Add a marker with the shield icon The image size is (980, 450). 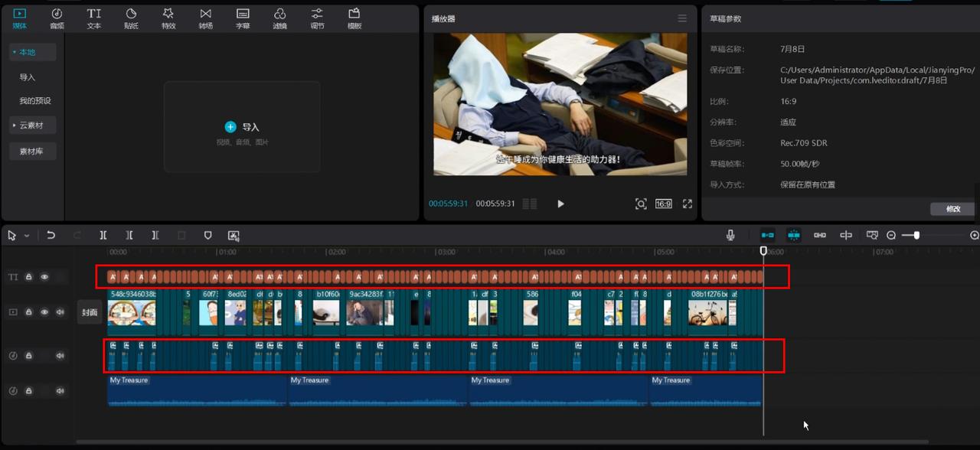(207, 236)
